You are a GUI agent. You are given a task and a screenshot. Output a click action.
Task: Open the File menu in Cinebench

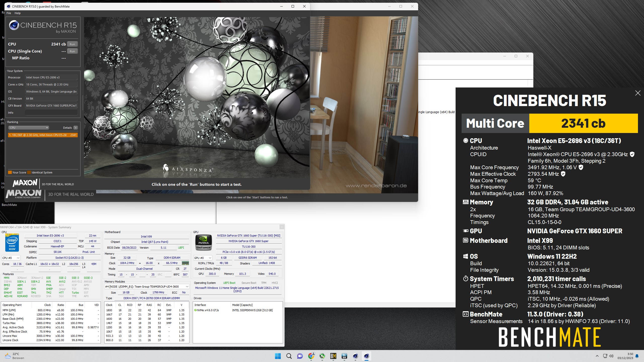coord(9,13)
